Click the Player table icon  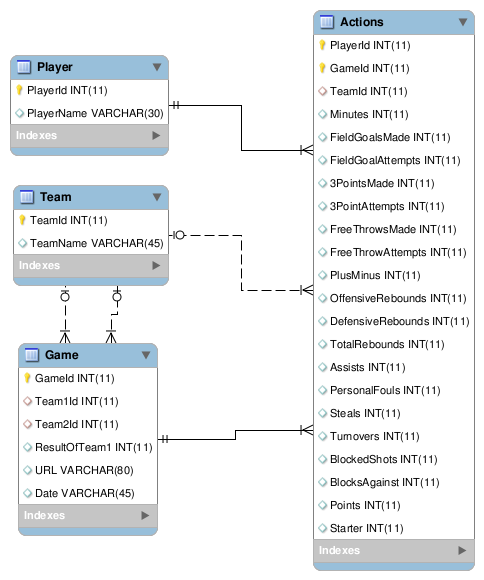24,67
